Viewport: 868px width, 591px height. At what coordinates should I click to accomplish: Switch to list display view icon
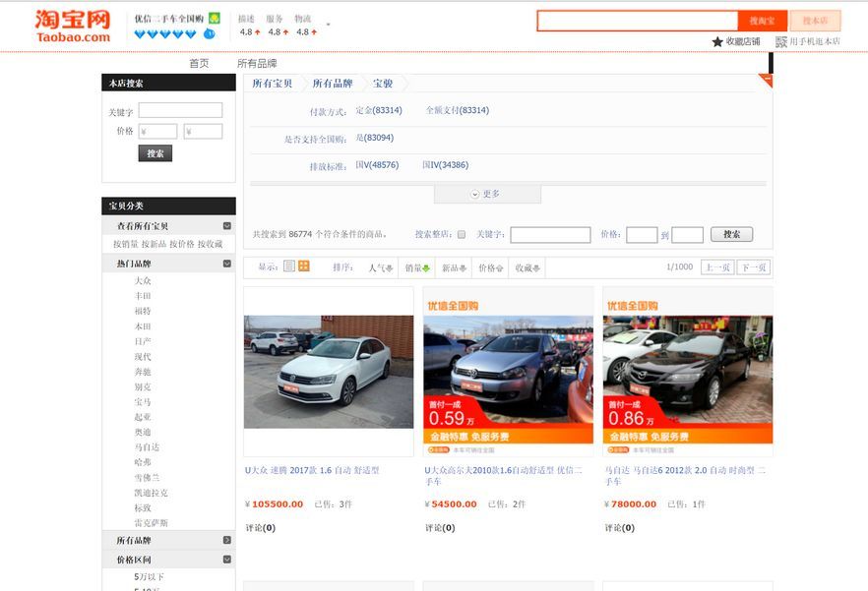click(x=289, y=266)
